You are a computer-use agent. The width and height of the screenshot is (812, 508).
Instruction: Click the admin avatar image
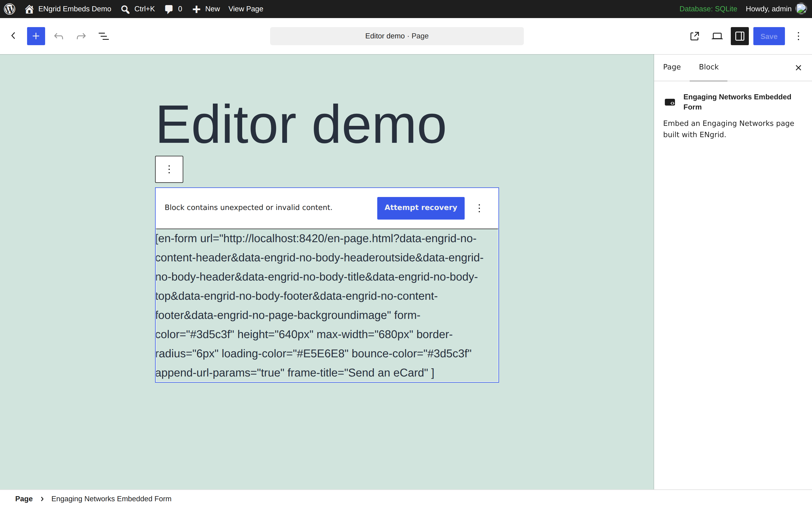[x=801, y=9]
